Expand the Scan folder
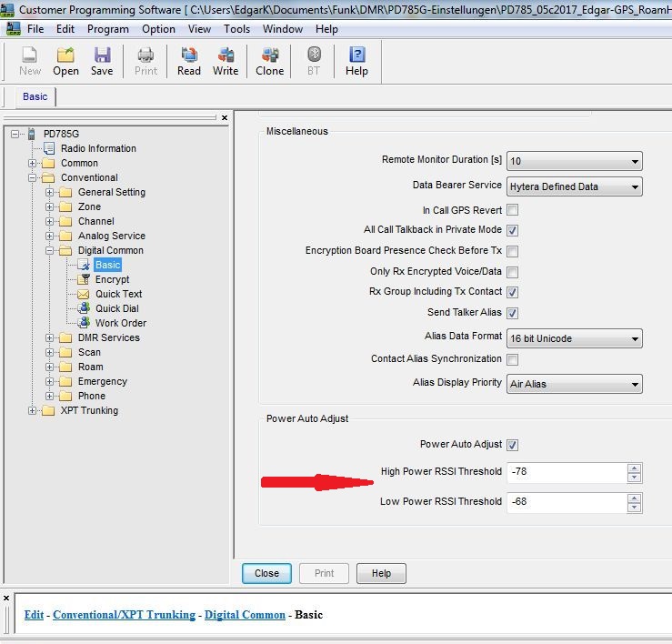The image size is (672, 644). coord(49,352)
